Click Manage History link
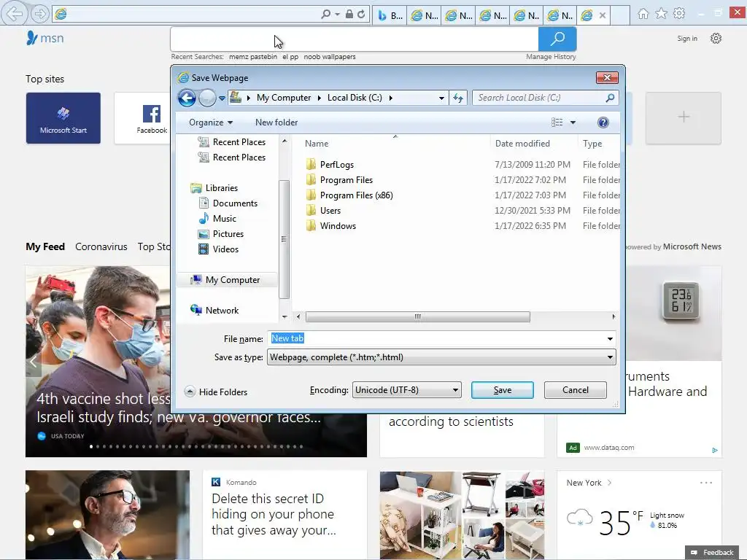This screenshot has width=747, height=560. pos(551,57)
